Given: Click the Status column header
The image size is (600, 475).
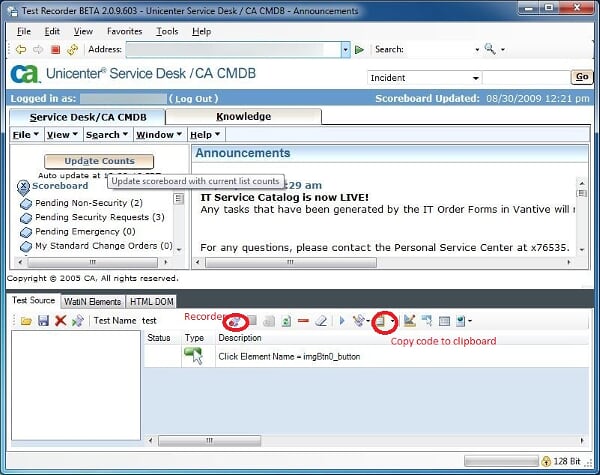Looking at the screenshot, I should 159,338.
